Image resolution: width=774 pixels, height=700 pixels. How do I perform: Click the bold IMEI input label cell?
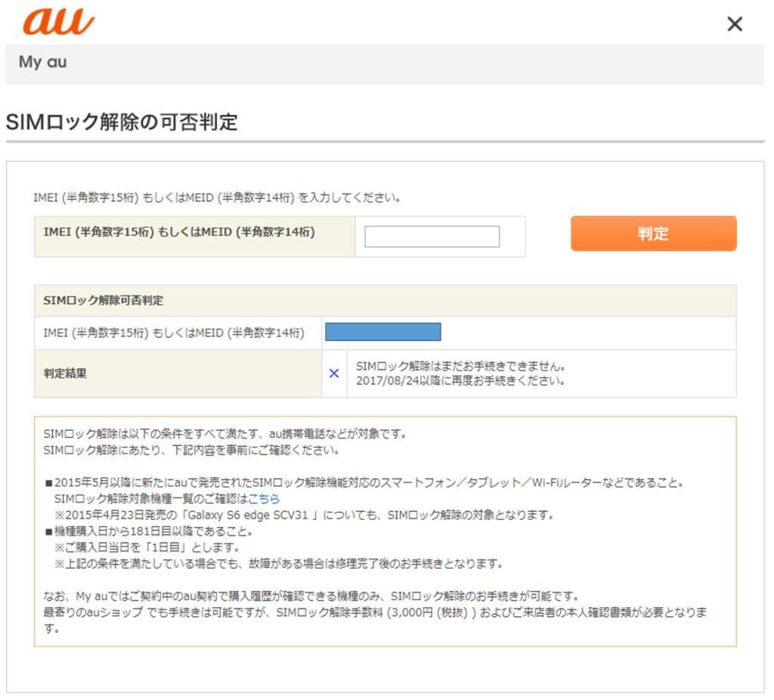[x=194, y=237]
